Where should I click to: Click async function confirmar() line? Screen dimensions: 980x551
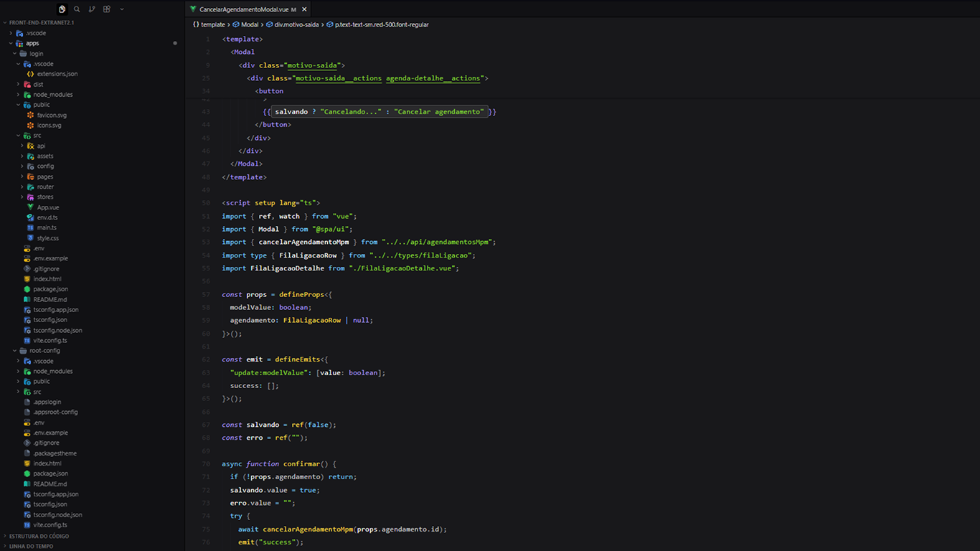(279, 463)
